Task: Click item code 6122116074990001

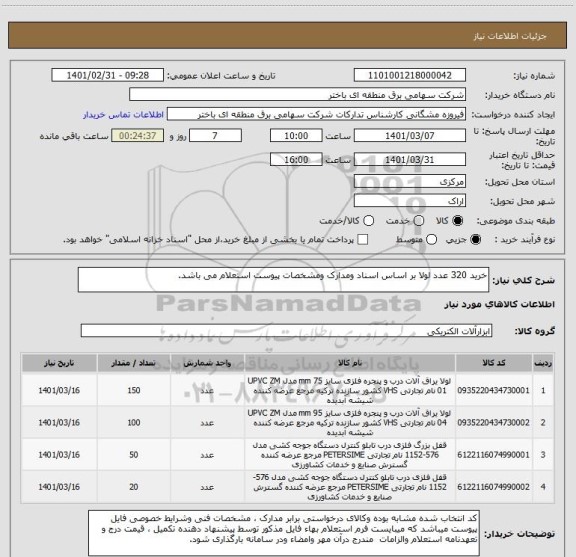Action: point(493,455)
